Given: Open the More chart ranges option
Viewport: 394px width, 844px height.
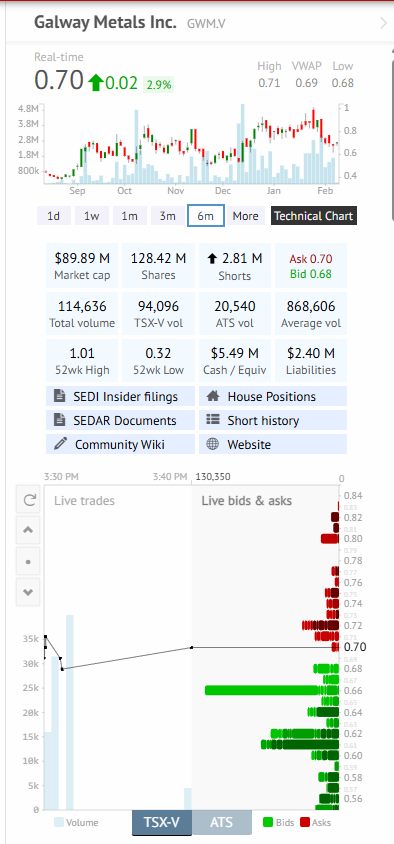Looking at the screenshot, I should [x=245, y=216].
